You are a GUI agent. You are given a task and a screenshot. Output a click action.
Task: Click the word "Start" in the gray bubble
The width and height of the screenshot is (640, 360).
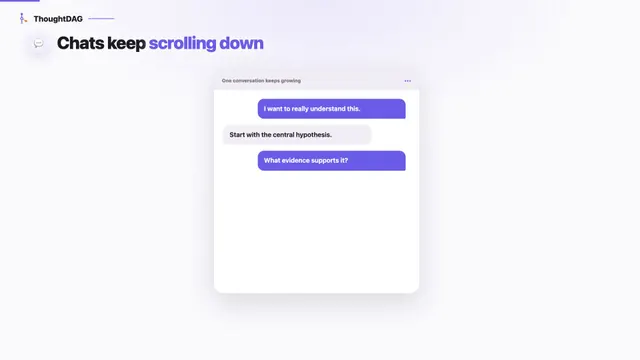coord(237,135)
